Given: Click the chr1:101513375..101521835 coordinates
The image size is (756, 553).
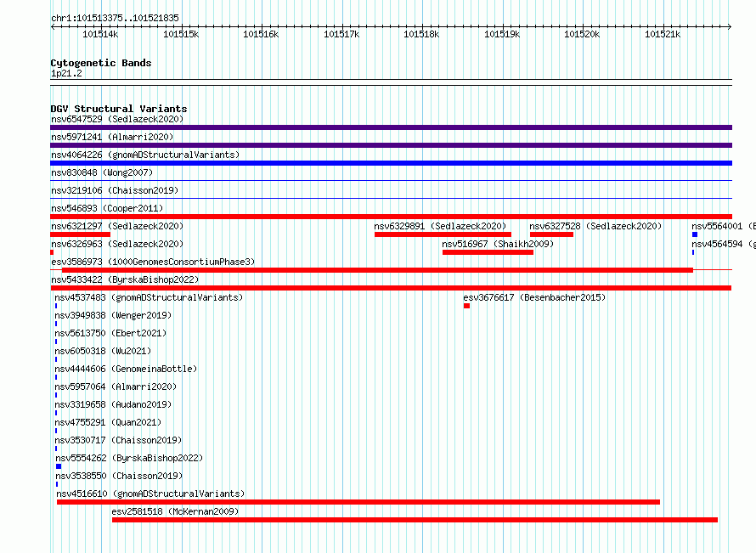Looking at the screenshot, I should click(115, 18).
